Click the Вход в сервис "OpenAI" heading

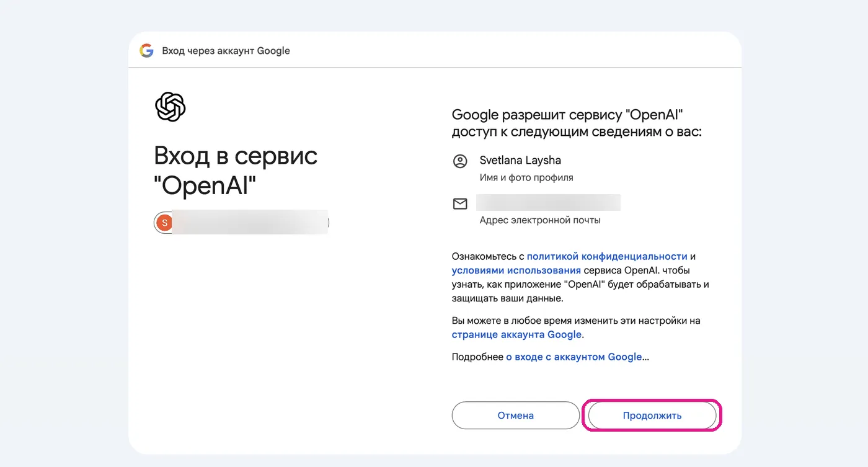236,170
